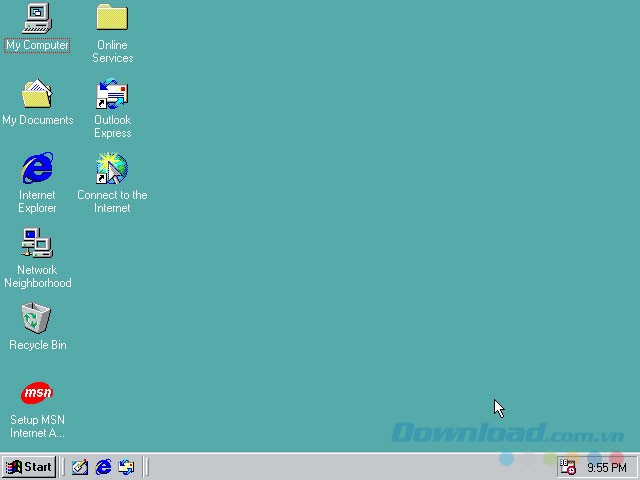This screenshot has width=640, height=480.
Task: Select the Connect to the Internet shortcut
Action: point(112,168)
